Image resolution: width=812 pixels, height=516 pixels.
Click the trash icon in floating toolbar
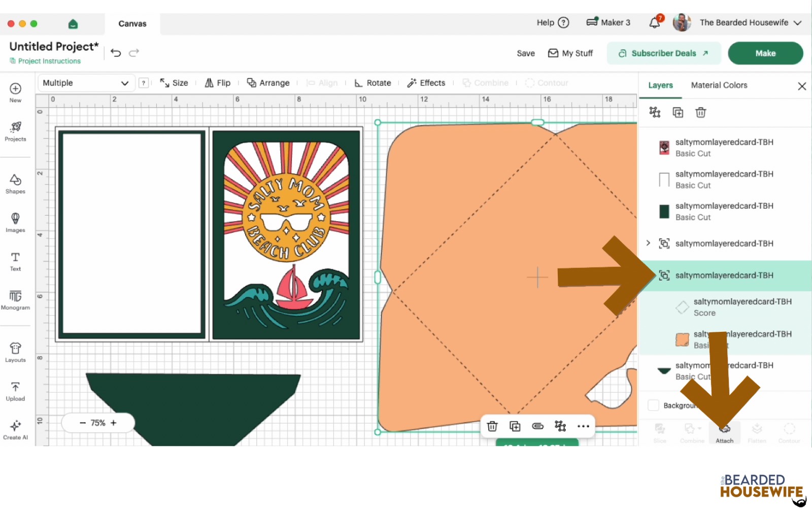click(492, 426)
